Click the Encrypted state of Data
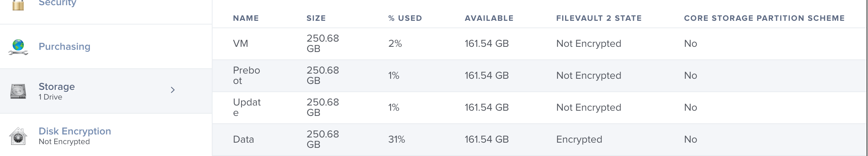 click(x=579, y=140)
